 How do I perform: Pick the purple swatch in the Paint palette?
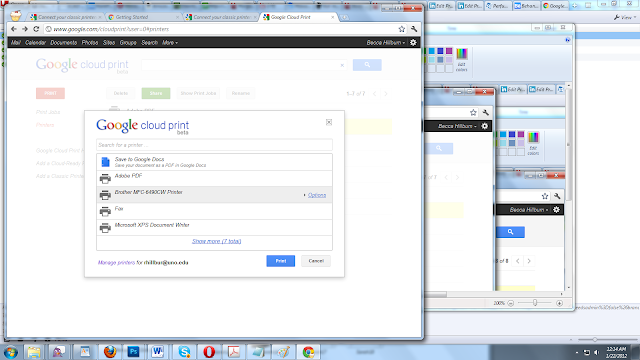click(449, 51)
